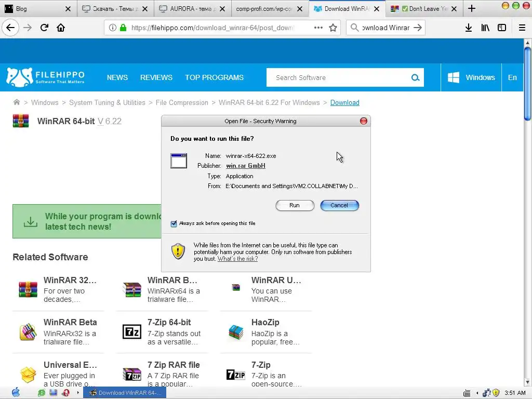Submit search with the go arrow in search bar
The height and width of the screenshot is (399, 532).
pyautogui.click(x=418, y=28)
